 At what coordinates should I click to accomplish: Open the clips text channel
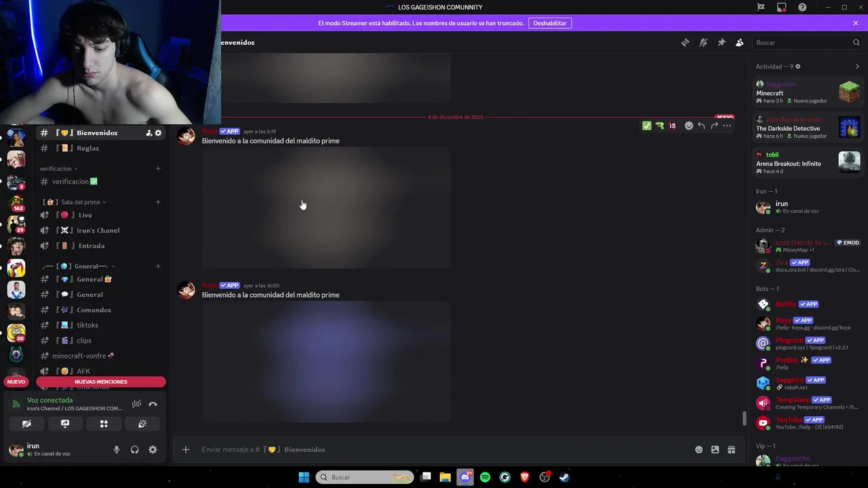click(x=100, y=340)
